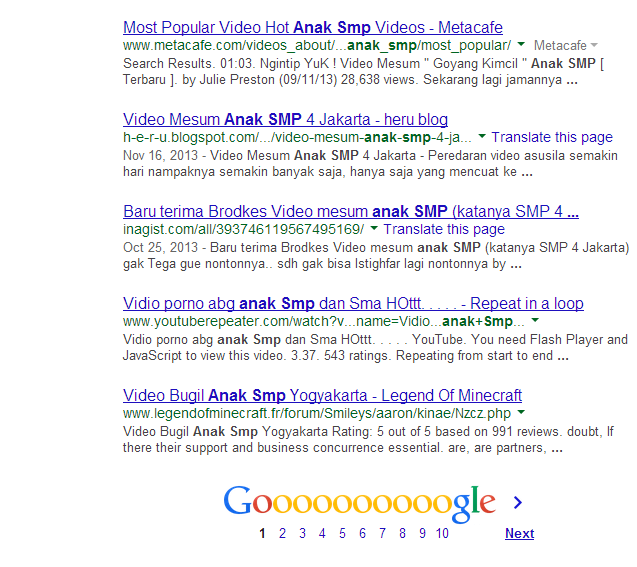Expand the arrow after h-e-r-u.blogspot.com URL
Viewport: 637px width, 567px height.
482,136
